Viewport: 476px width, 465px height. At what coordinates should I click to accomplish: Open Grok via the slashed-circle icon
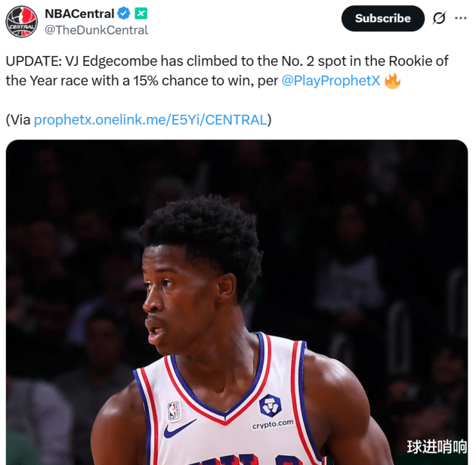439,18
